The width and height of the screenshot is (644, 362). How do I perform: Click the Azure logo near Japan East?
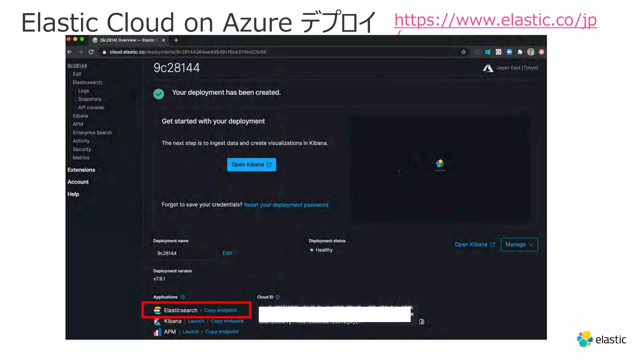(x=488, y=68)
